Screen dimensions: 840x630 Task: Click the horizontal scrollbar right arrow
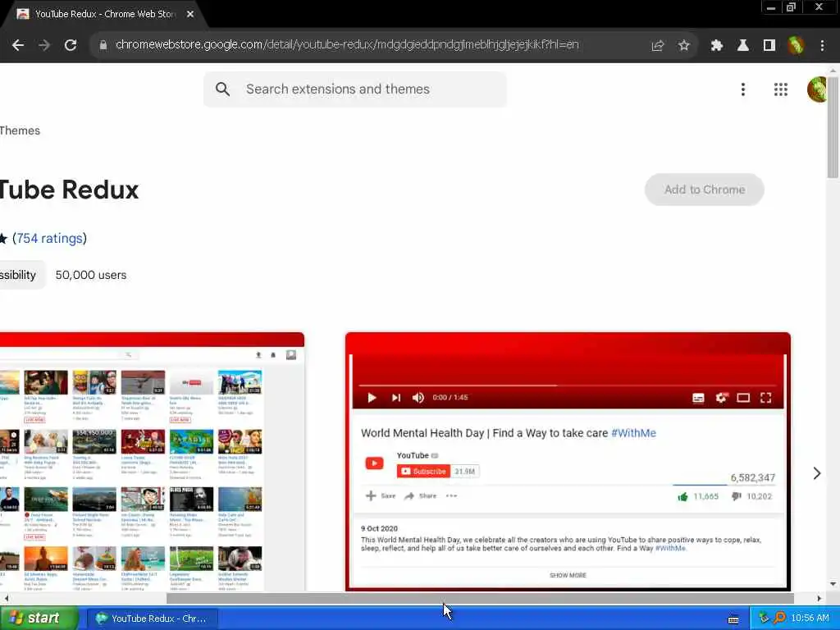tap(819, 598)
